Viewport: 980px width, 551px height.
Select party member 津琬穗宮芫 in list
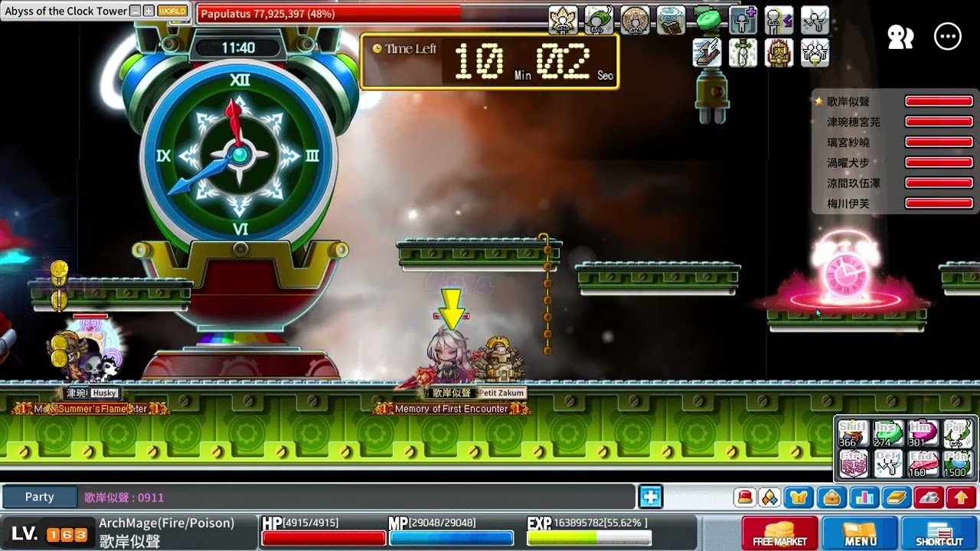[x=894, y=122]
